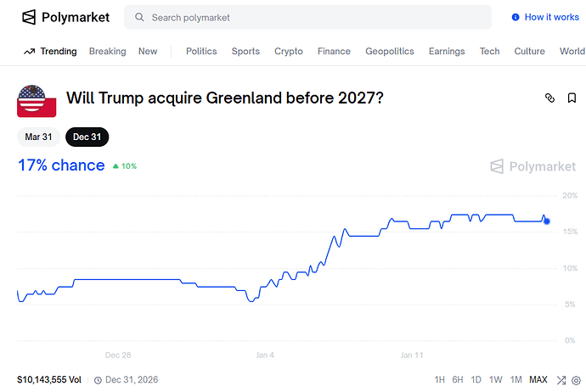
Task: Select the Dec 31 date option
Action: click(x=87, y=137)
